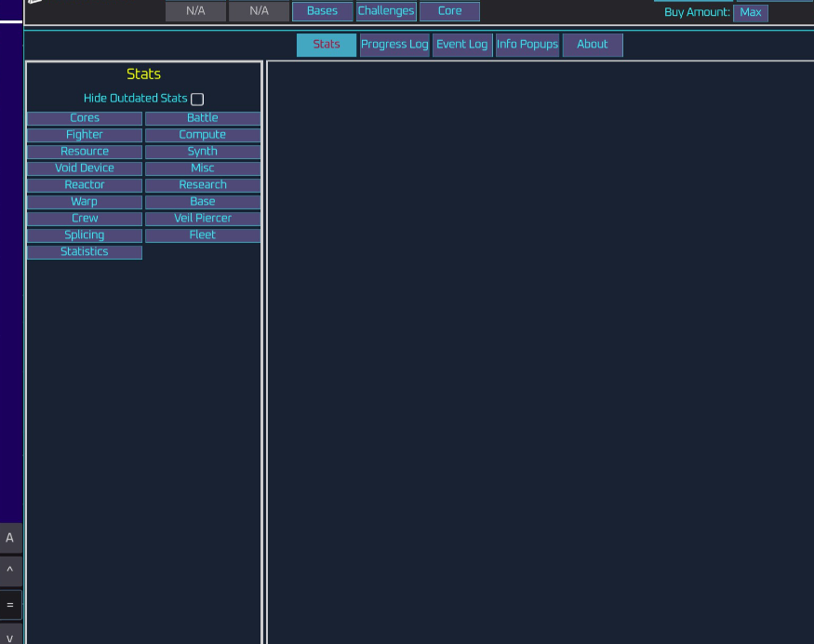Toggle the Max buy amount setting
The image size is (814, 644).
coord(751,12)
